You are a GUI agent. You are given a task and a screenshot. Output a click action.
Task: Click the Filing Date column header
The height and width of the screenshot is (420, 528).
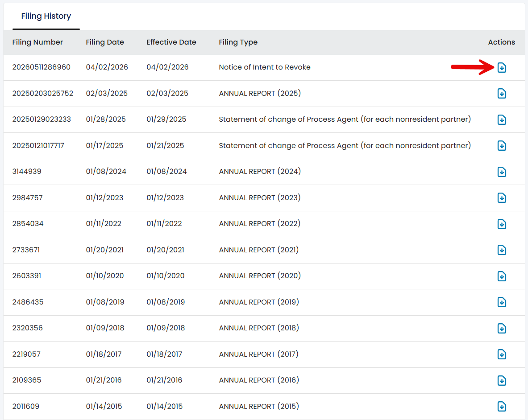click(105, 42)
